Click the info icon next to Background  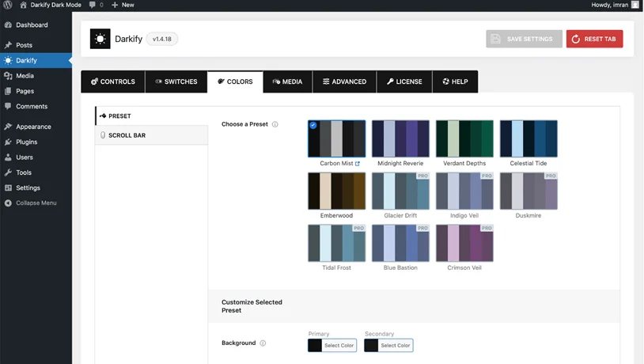point(263,343)
